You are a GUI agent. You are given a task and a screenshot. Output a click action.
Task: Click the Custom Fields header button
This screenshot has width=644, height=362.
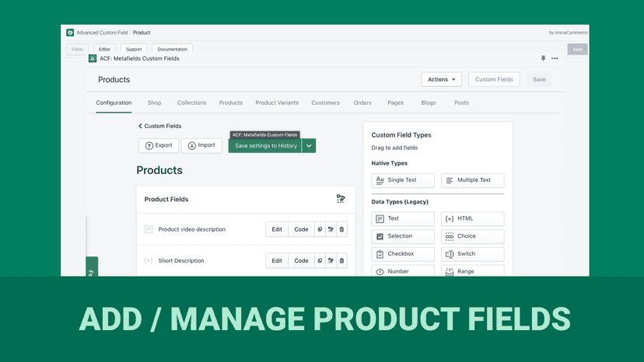[494, 79]
